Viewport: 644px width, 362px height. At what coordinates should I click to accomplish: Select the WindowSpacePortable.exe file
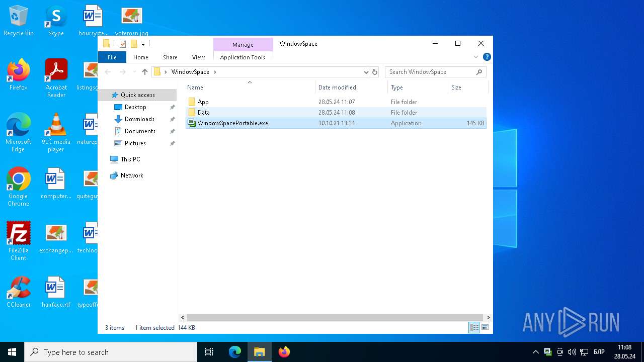(232, 123)
